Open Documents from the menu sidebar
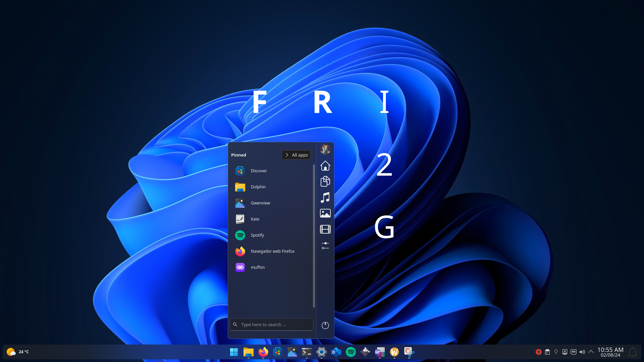 [325, 181]
